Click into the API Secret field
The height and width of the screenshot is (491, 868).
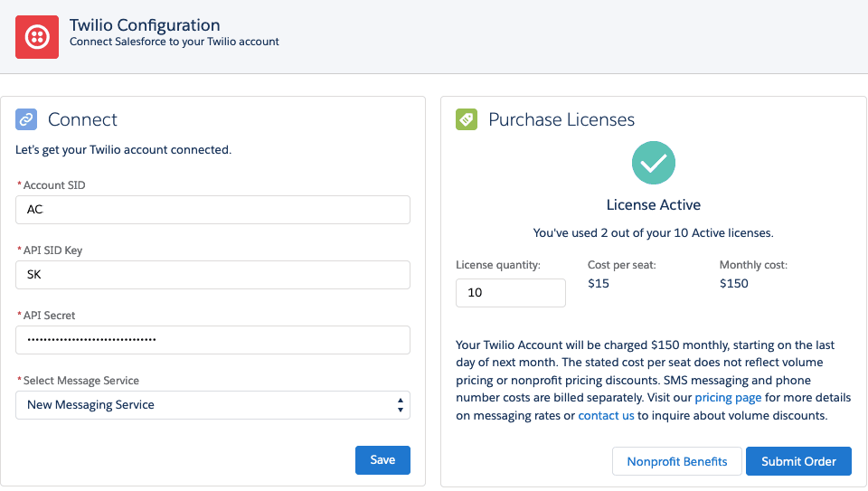click(212, 340)
